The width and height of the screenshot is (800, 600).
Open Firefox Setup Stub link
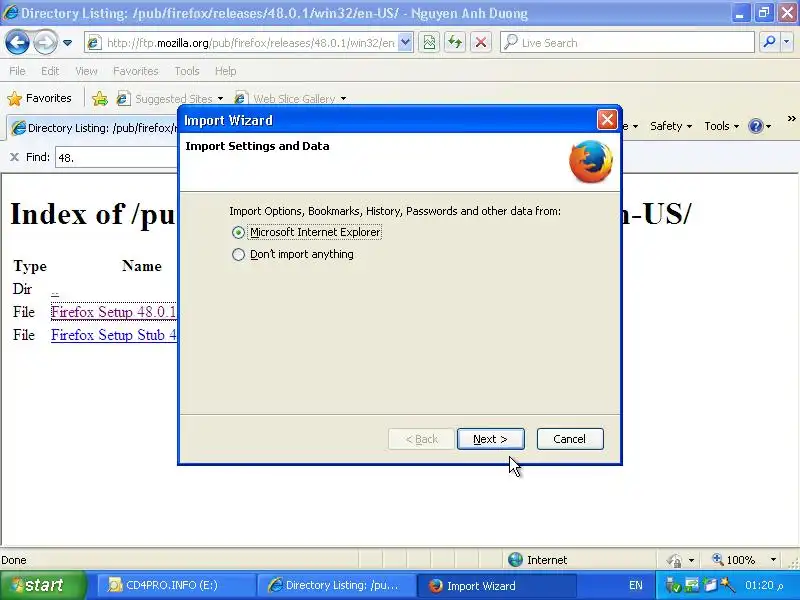pos(113,335)
